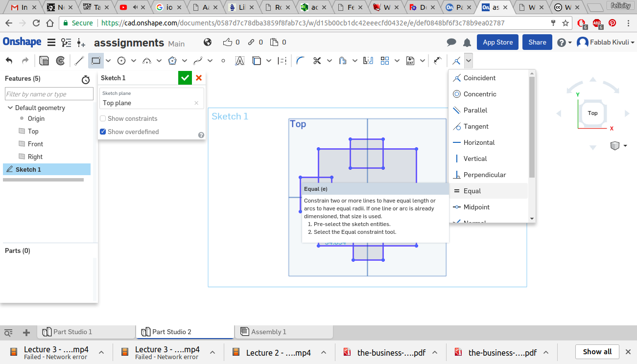Select the Line sketch tool
637x364 pixels.
tap(79, 61)
